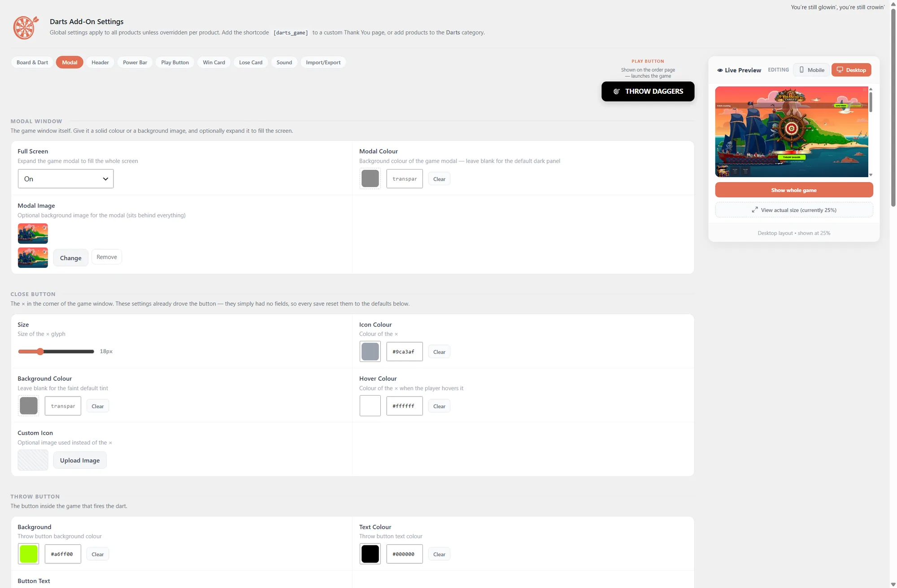
Task: Click the close button Size slider
Action: point(56,352)
